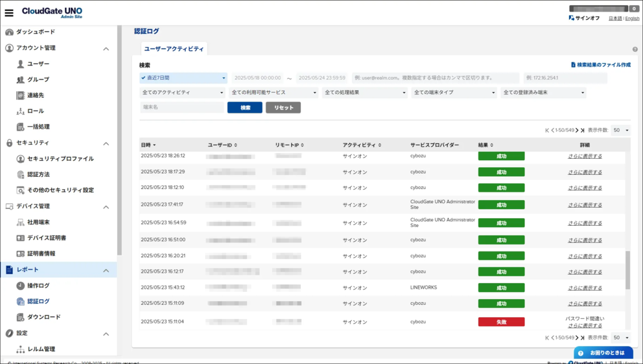The image size is (643, 364).
Task: Click the 連絡先 contacts icon
Action: point(21,95)
